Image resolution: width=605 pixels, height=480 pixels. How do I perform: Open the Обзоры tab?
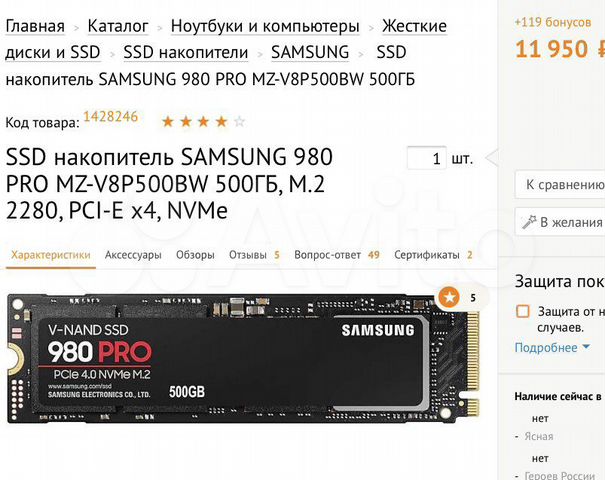pyautogui.click(x=195, y=255)
